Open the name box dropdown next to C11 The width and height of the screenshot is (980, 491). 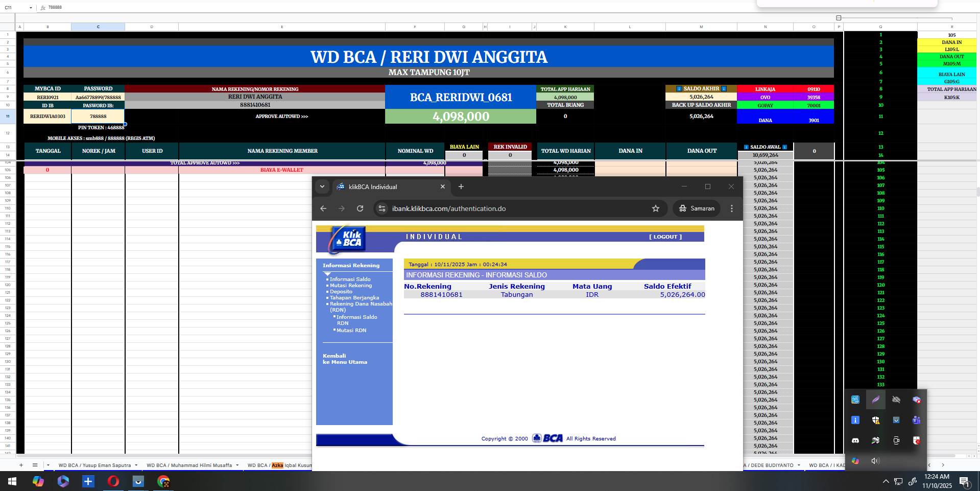[31, 8]
